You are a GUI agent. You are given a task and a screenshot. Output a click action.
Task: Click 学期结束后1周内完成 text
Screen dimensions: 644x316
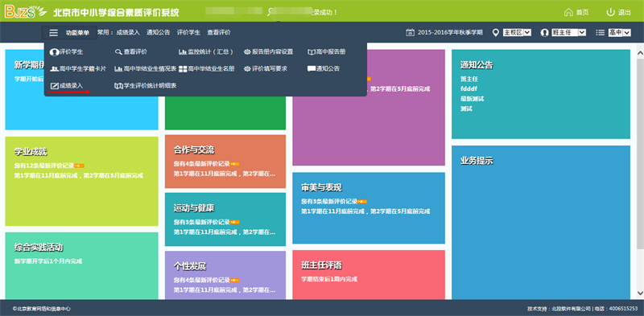pos(329,279)
